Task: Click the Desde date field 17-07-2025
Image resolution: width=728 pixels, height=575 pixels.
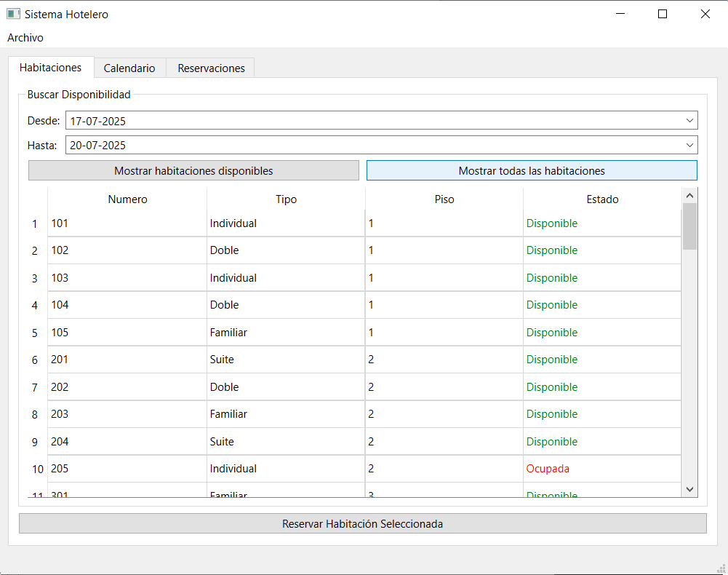Action: click(381, 120)
